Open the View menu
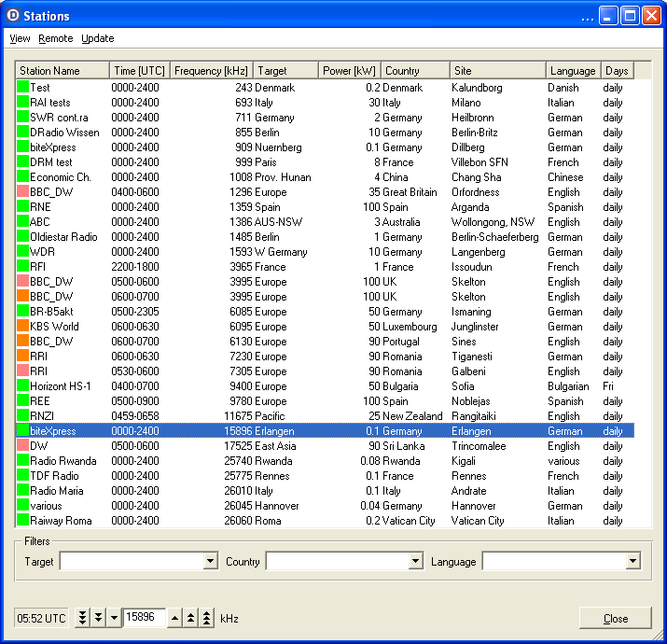This screenshot has height=644, width=667. pyautogui.click(x=20, y=38)
